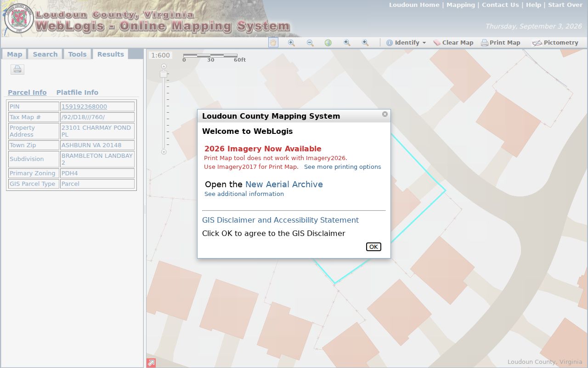The image size is (588, 368).
Task: Open the Tools tab
Action: pos(77,54)
